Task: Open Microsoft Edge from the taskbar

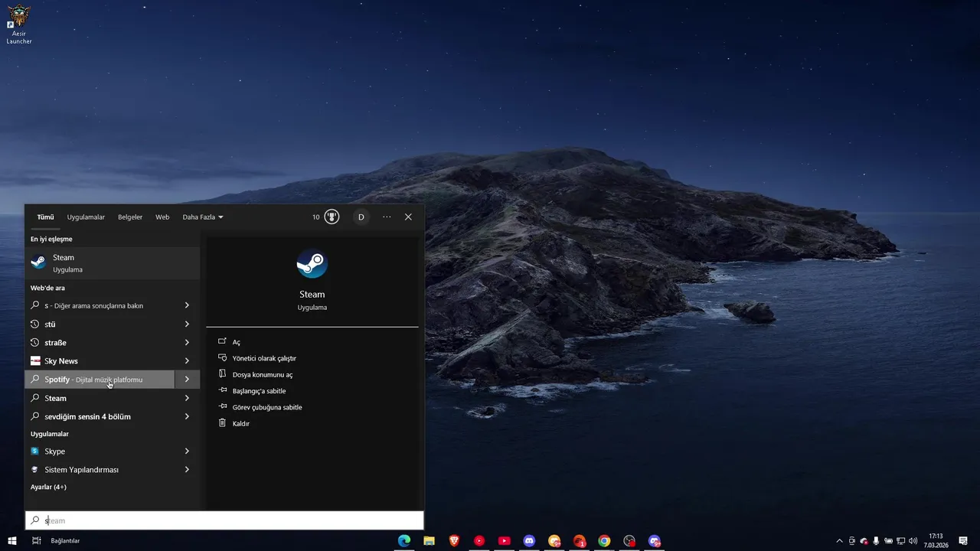Action: (x=403, y=541)
